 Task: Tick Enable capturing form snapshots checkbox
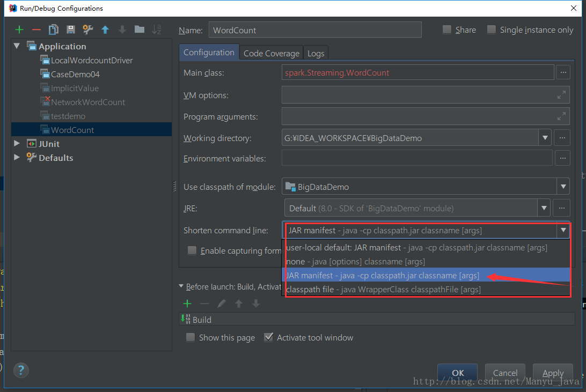[x=192, y=250]
